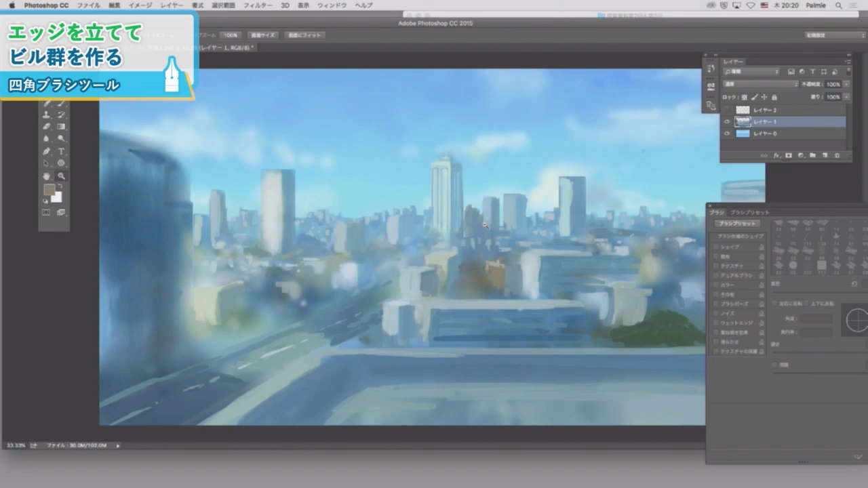Hide レイヤー 1 using its eye icon
Image resolution: width=868 pixels, height=488 pixels.
coord(727,122)
